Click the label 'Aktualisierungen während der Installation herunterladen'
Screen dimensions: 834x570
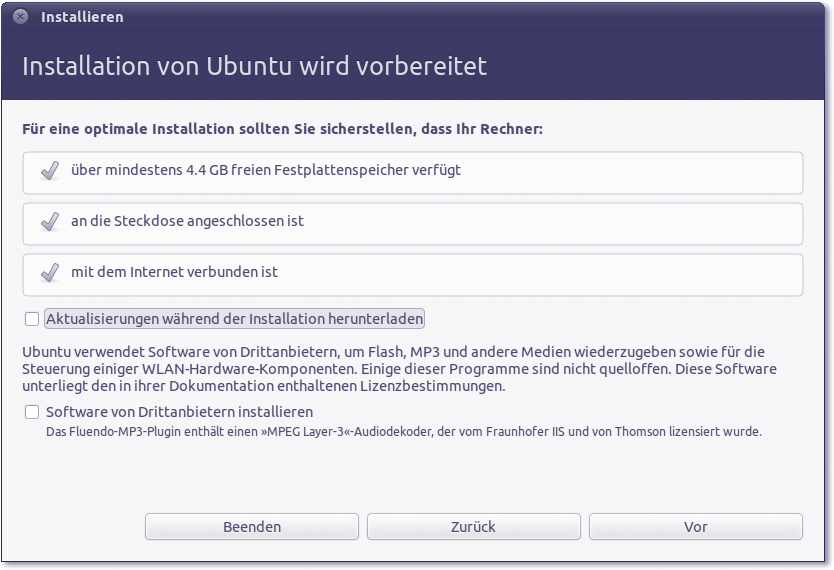click(x=235, y=319)
